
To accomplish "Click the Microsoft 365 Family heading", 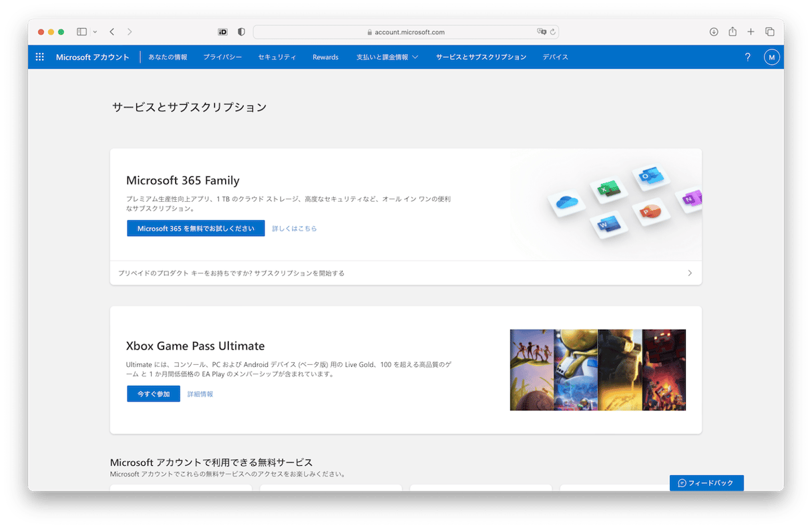I will click(x=182, y=180).
